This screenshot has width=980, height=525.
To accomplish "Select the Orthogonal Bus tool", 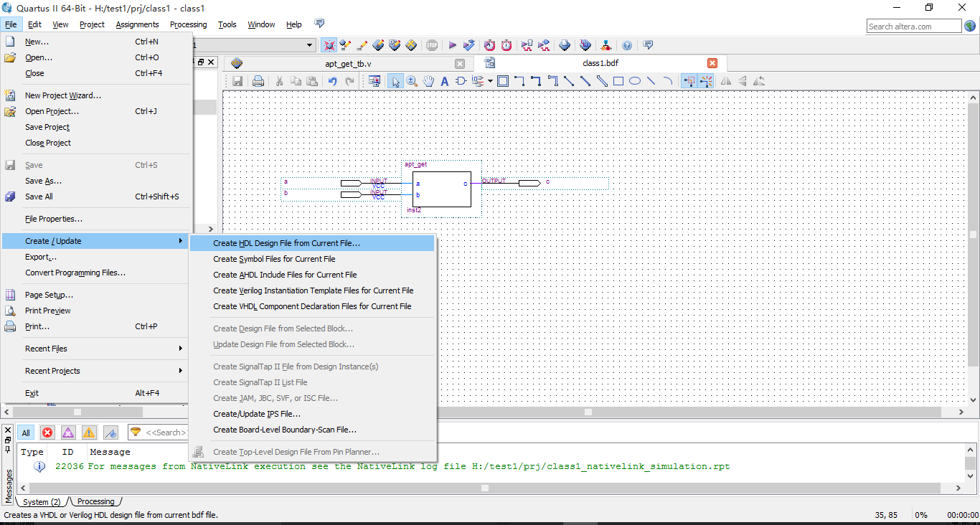I will [x=536, y=81].
